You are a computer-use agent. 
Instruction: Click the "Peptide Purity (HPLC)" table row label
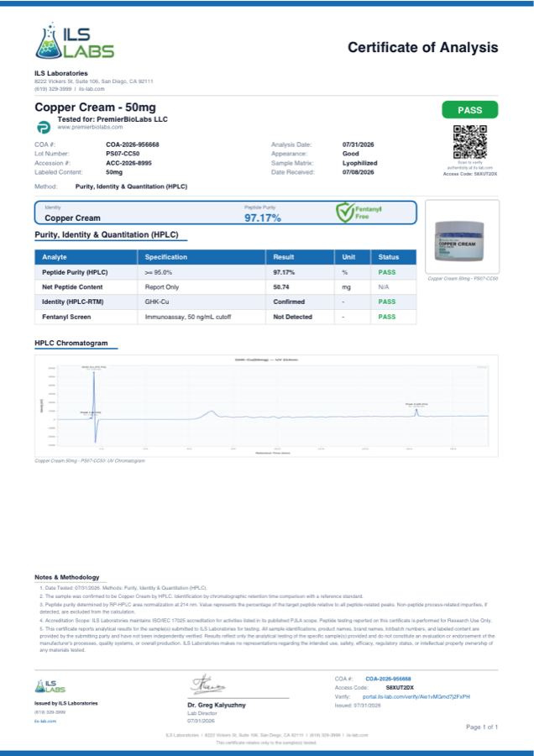(75, 272)
